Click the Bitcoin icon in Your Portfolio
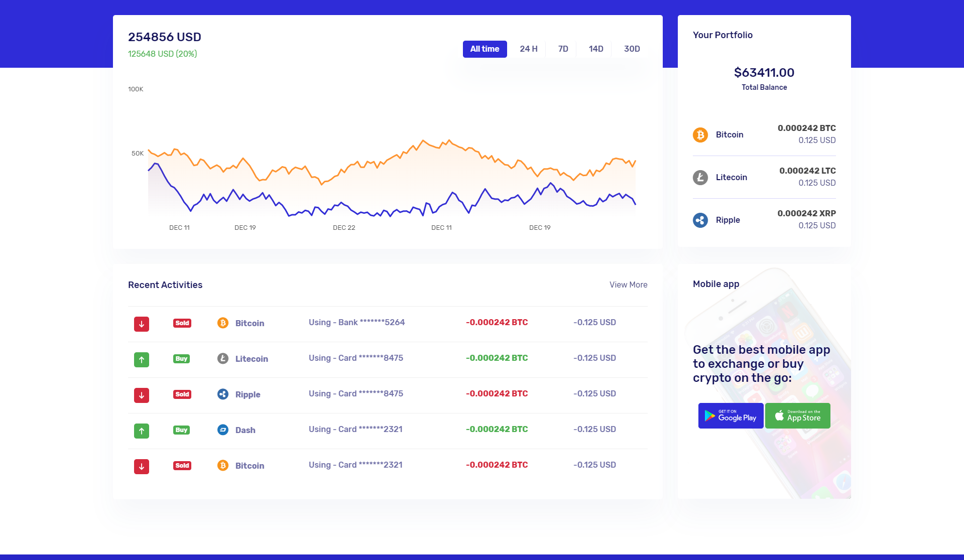The width and height of the screenshot is (964, 560). click(700, 135)
